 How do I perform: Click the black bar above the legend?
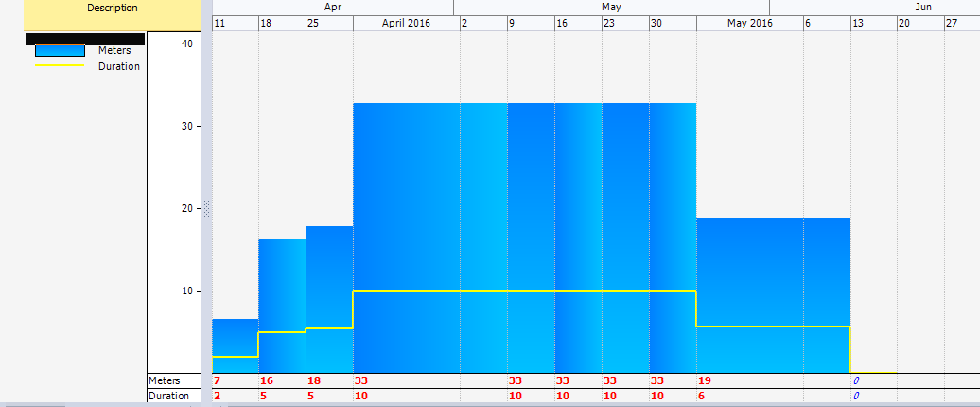tap(85, 39)
